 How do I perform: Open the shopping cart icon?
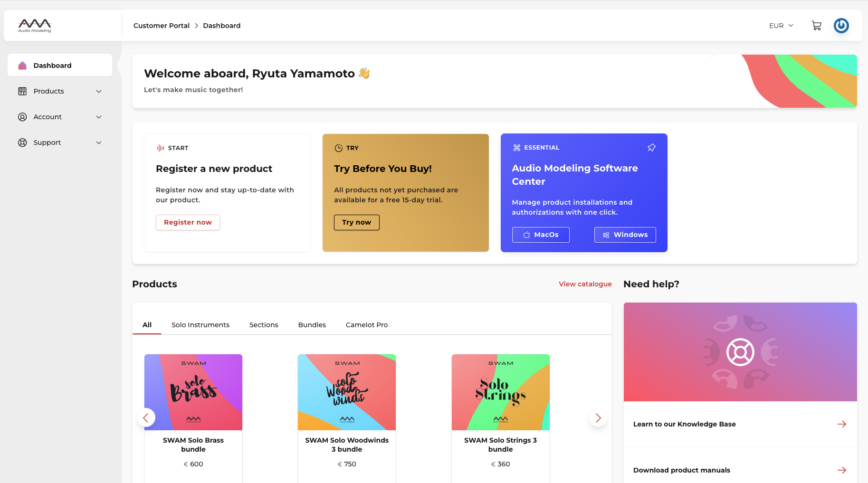point(816,26)
